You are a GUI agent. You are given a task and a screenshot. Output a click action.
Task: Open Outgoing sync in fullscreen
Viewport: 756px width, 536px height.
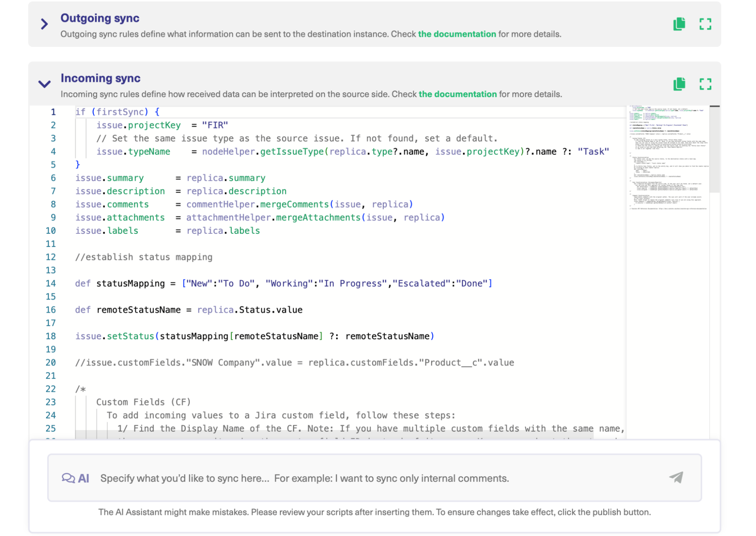coord(705,24)
